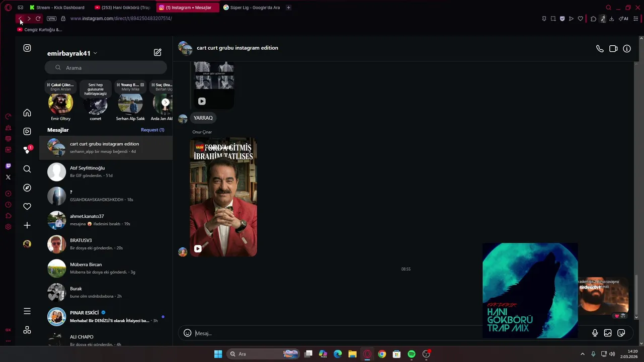This screenshot has width=644, height=362.
Task: Open Notifications heart in Instagram sidebar
Action: tap(27, 206)
